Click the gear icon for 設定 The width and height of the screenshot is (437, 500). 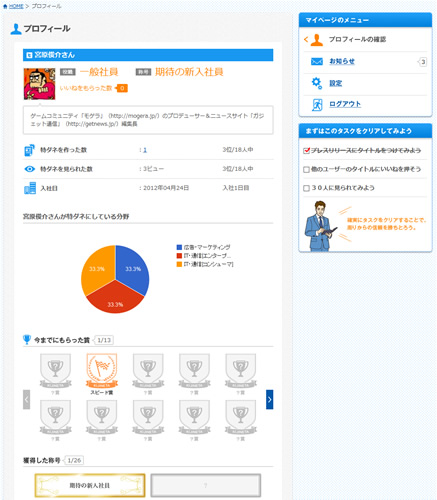pyautogui.click(x=317, y=83)
